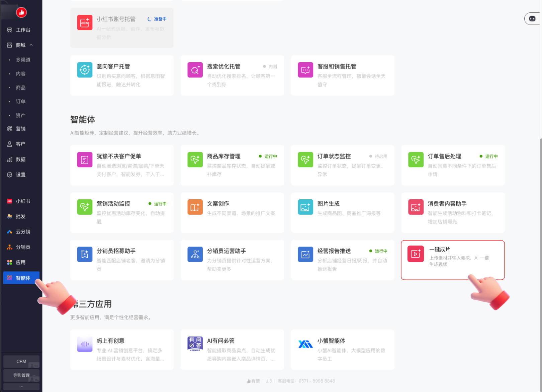Click 准备中 status on 小红书账号托管
Image resolution: width=542 pixels, height=392 pixels.
click(x=157, y=19)
